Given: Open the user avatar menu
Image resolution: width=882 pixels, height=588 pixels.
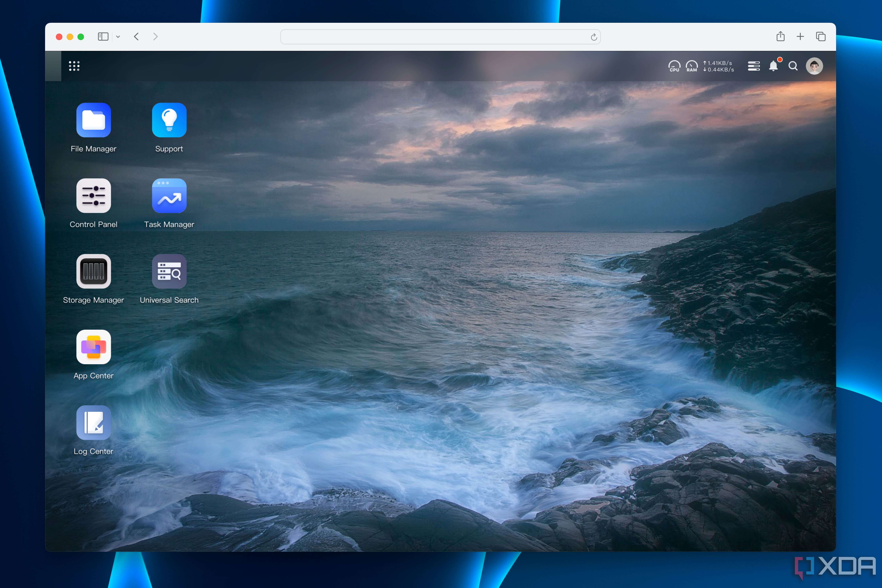Looking at the screenshot, I should coord(814,66).
